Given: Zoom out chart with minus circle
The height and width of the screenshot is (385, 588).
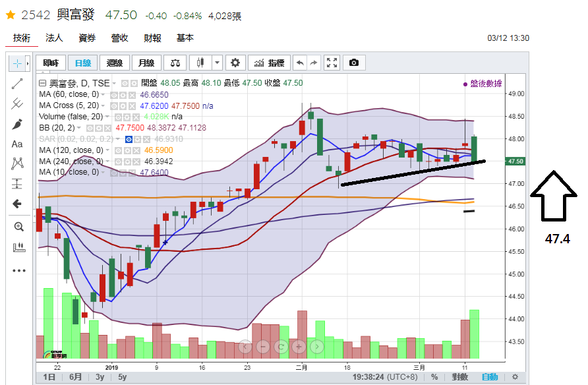Looking at the screenshot, I should point(263,347).
